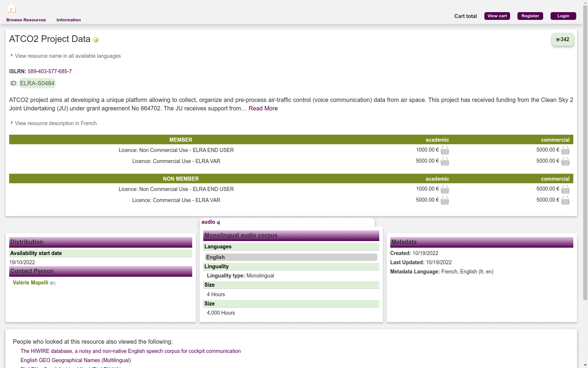588x368 pixels.
Task: Open the HIWIRE database resource link
Action: 130,351
